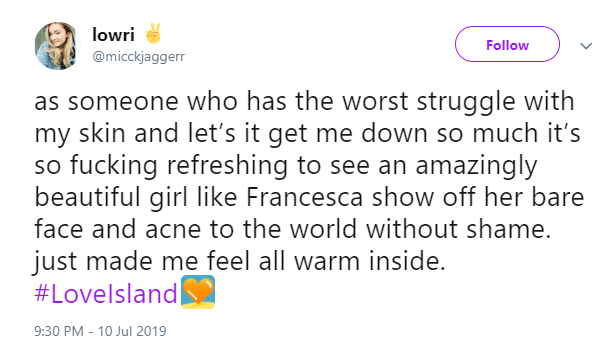Open the more-actions arrow next to Follow
This screenshot has height=363, width=609.
pyautogui.click(x=586, y=46)
